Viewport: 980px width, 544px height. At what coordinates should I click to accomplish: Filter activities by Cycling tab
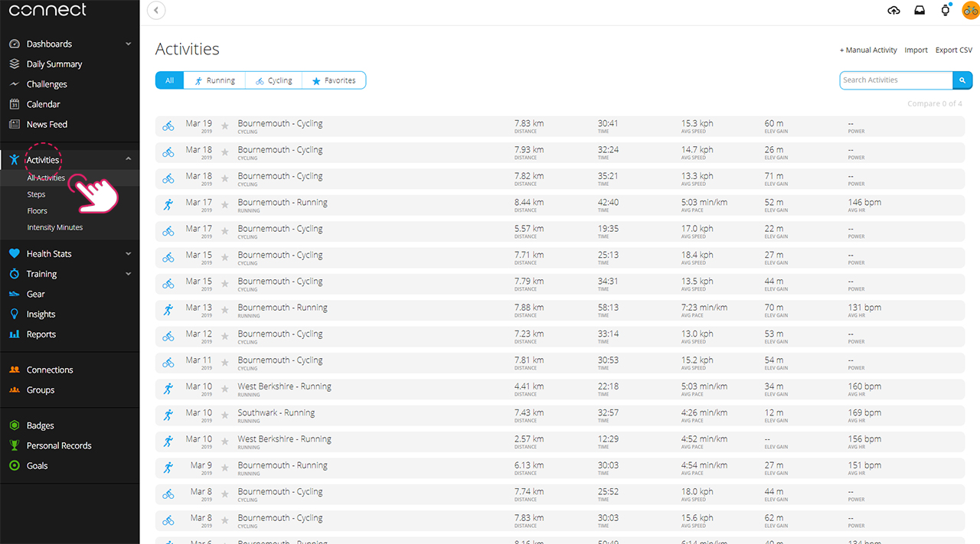[x=274, y=80]
